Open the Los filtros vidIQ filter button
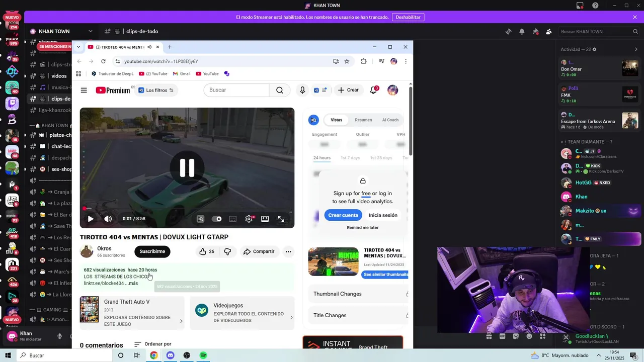The image size is (644, 362). (x=156, y=90)
